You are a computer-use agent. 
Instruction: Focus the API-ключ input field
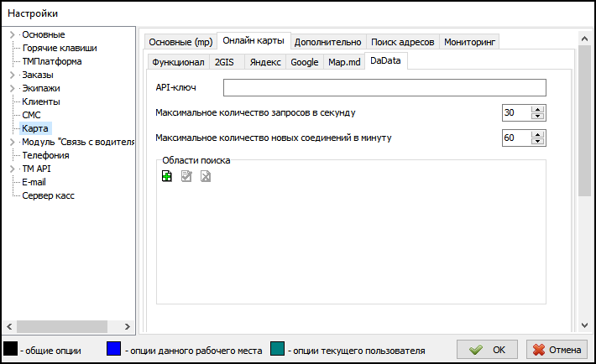tap(384, 88)
